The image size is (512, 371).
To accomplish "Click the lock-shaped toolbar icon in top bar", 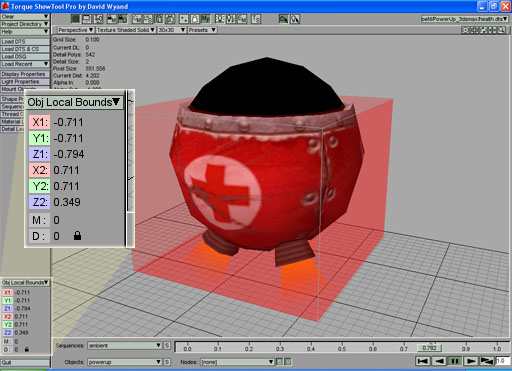I will (195, 19).
